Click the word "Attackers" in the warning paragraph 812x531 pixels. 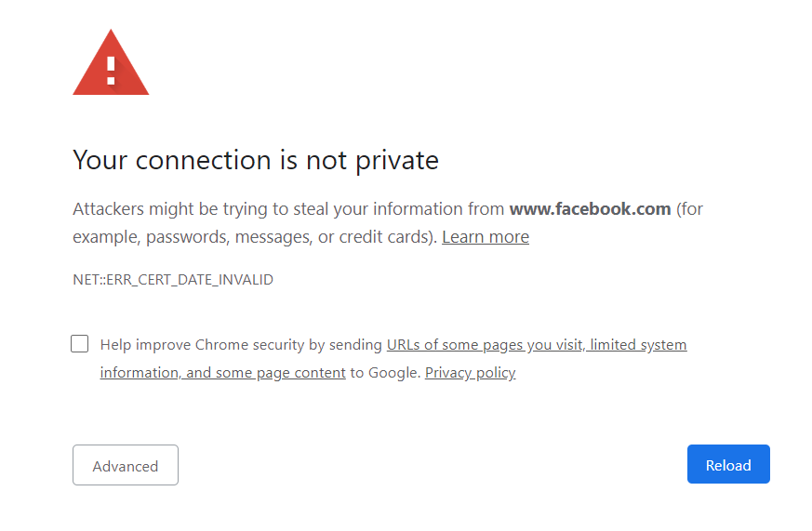(108, 209)
